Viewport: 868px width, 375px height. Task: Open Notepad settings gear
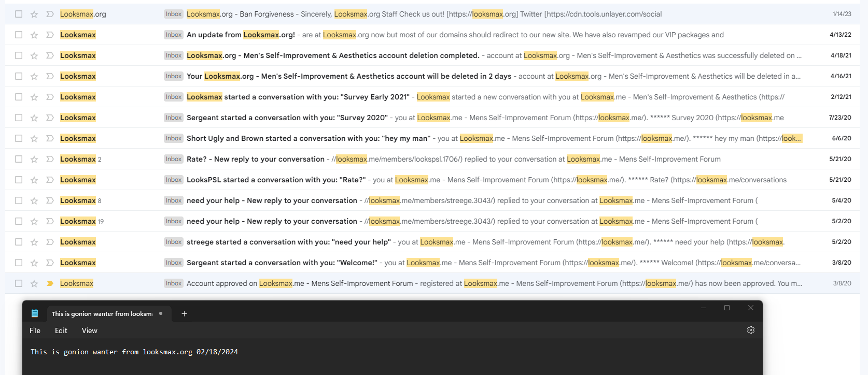[x=750, y=330]
